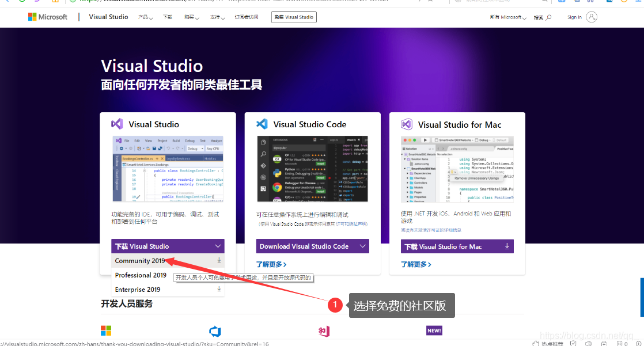Open the 阅读有关激活许可证的信息 link
The image size is (644, 346).
pyautogui.click(x=431, y=230)
